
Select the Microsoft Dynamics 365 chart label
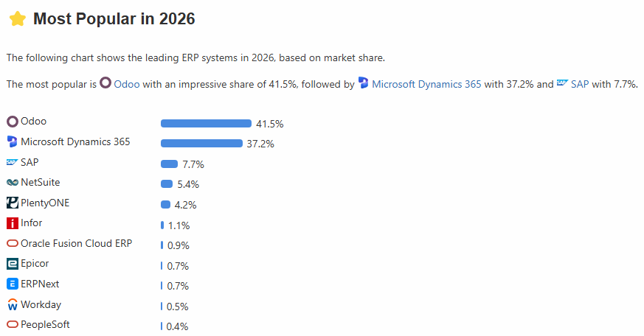click(75, 142)
